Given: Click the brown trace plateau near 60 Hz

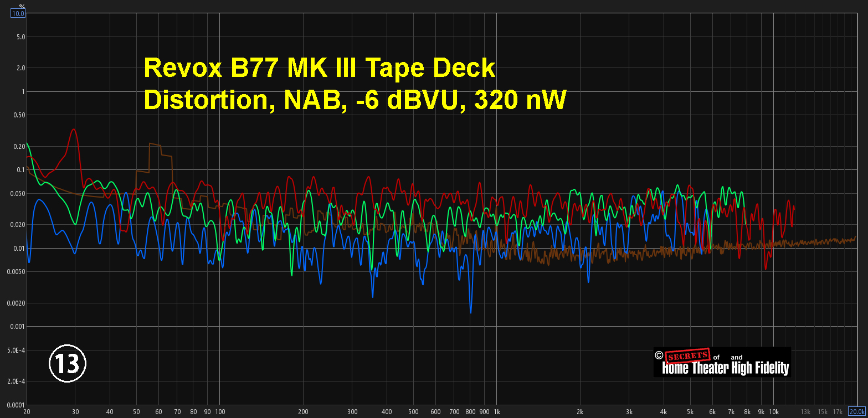Looking at the screenshot, I should click(x=154, y=145).
